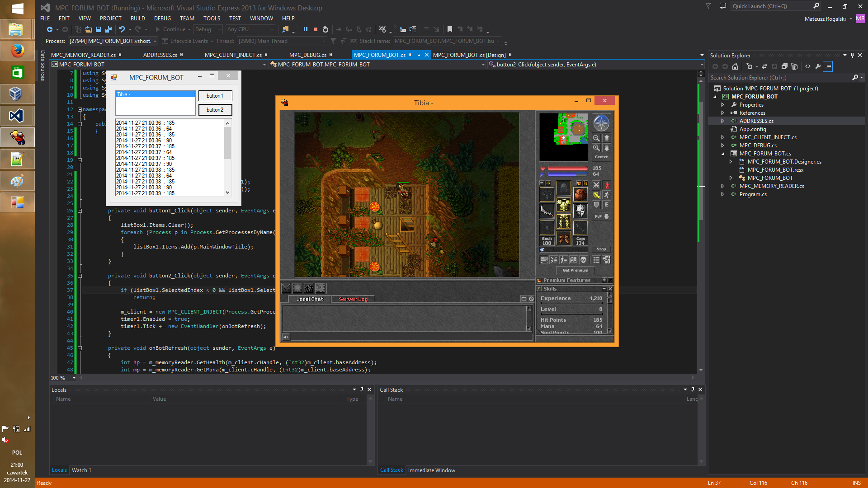Toggle preview selected items in Solution Explorer

coord(828,66)
